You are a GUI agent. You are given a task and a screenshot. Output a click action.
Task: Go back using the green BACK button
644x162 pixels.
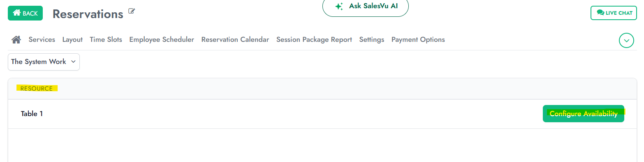pyautogui.click(x=25, y=13)
